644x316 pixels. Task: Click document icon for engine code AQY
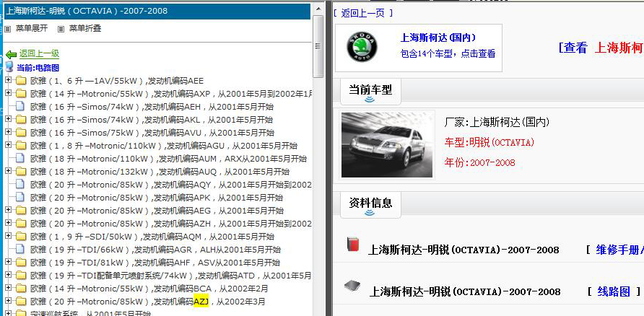coord(20,184)
